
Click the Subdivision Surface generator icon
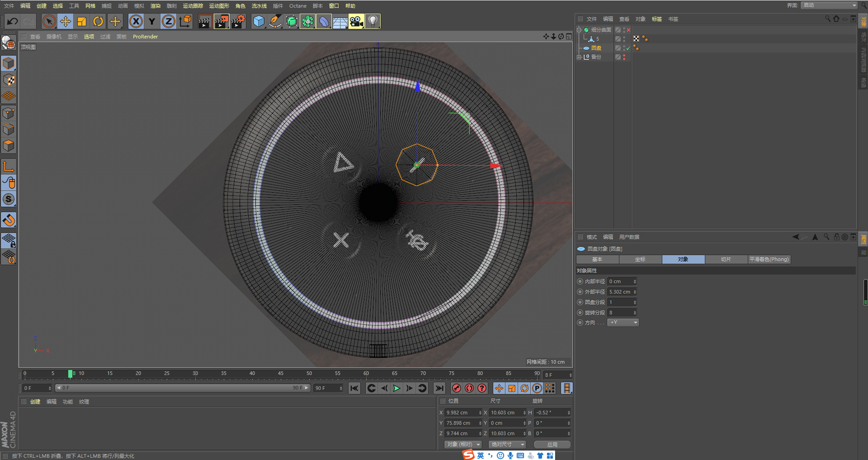[x=291, y=21]
